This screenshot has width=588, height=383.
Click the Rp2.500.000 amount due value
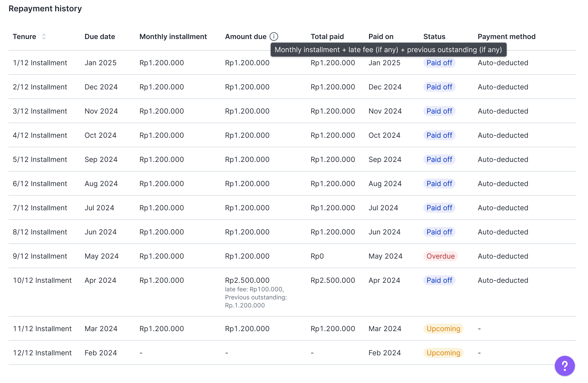click(247, 280)
